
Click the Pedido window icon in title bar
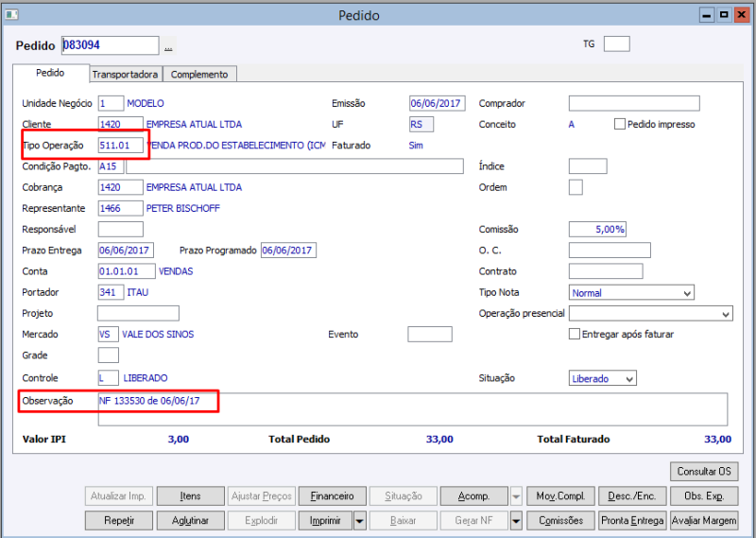pyautogui.click(x=11, y=15)
